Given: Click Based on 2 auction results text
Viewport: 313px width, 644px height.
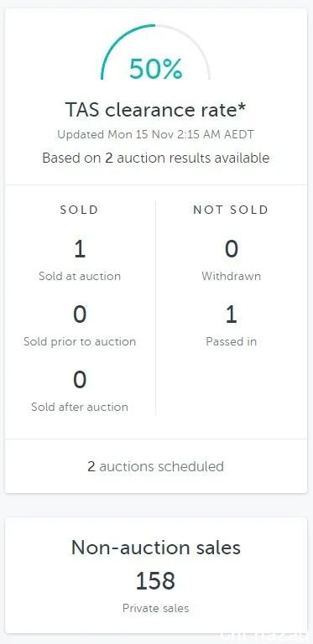Looking at the screenshot, I should click(x=156, y=158).
